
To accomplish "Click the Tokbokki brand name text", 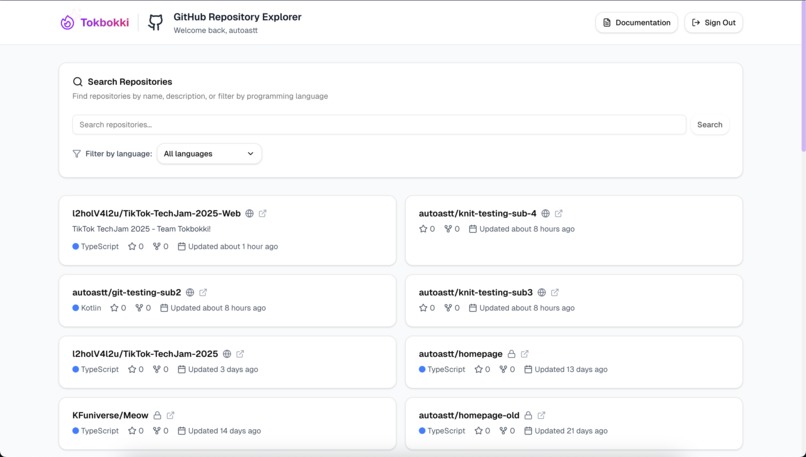I will click(x=105, y=23).
